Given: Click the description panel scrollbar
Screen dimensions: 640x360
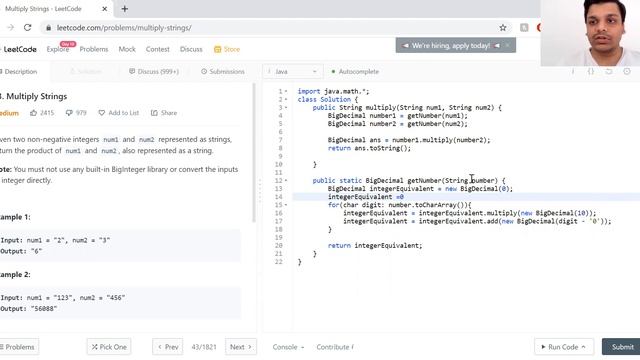Looking at the screenshot, I should coord(254,153).
